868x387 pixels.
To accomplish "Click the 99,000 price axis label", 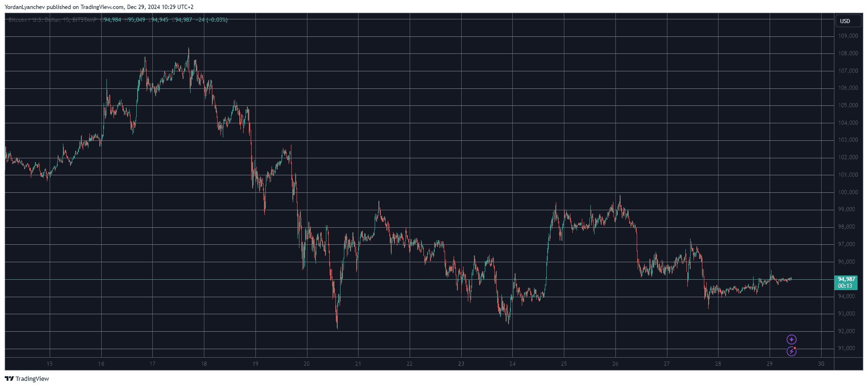I will 847,209.
